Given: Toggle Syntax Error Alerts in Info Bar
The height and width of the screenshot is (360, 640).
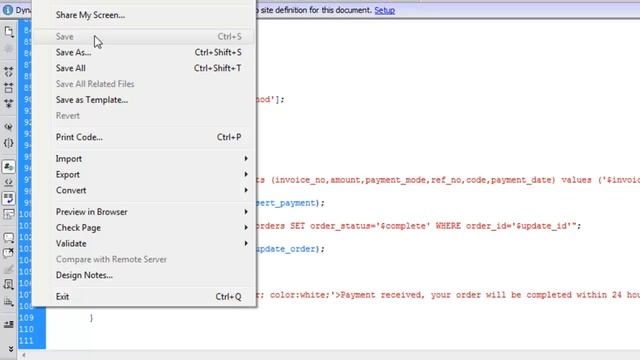Looking at the screenshot, I should [9, 214].
